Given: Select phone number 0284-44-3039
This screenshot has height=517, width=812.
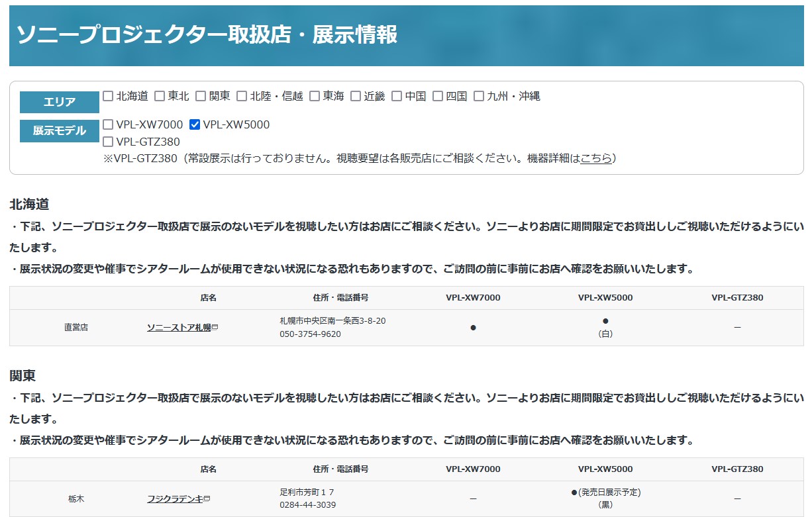Looking at the screenshot, I should [x=307, y=505].
